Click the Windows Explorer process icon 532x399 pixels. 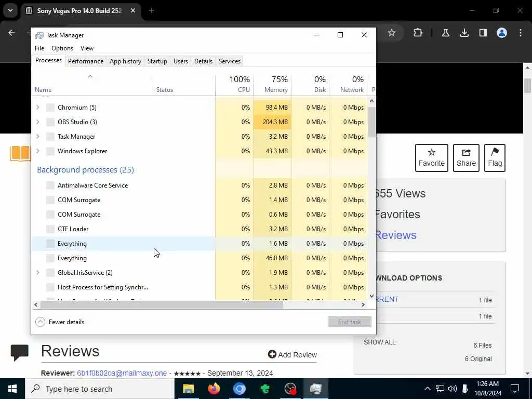pyautogui.click(x=50, y=151)
